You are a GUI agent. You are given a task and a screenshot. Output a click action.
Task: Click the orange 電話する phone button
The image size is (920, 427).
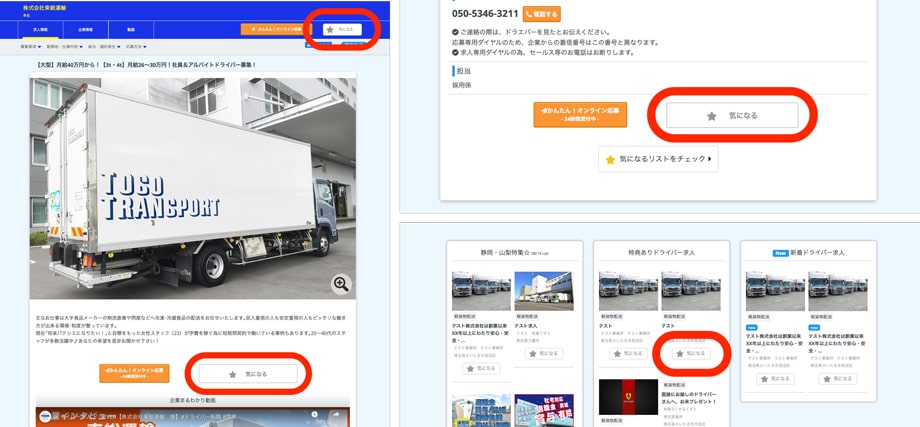tap(542, 14)
